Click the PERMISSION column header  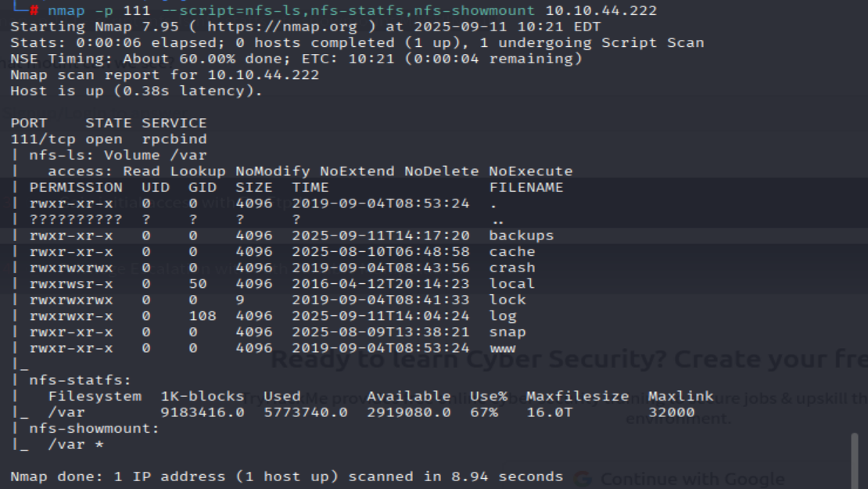(76, 188)
